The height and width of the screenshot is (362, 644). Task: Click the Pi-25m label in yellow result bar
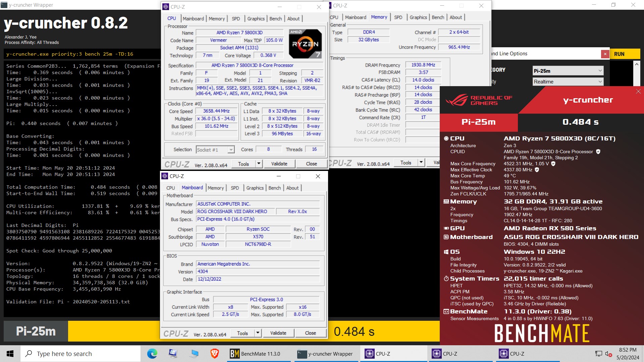(x=36, y=331)
